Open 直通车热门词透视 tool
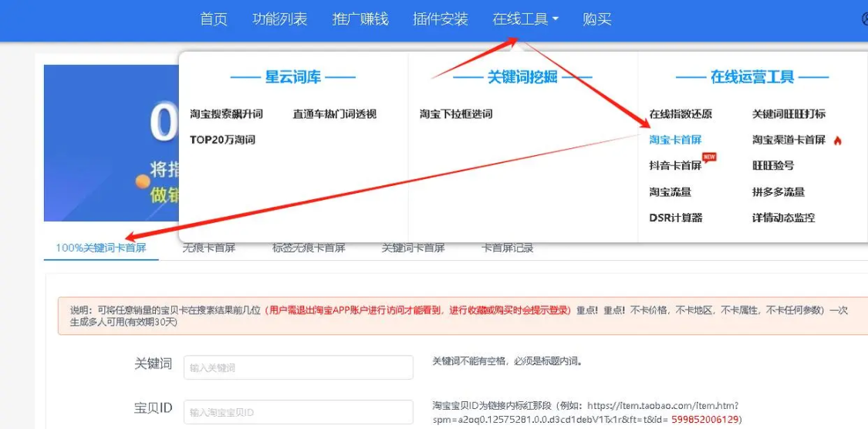Image resolution: width=868 pixels, height=429 pixels. [335, 115]
